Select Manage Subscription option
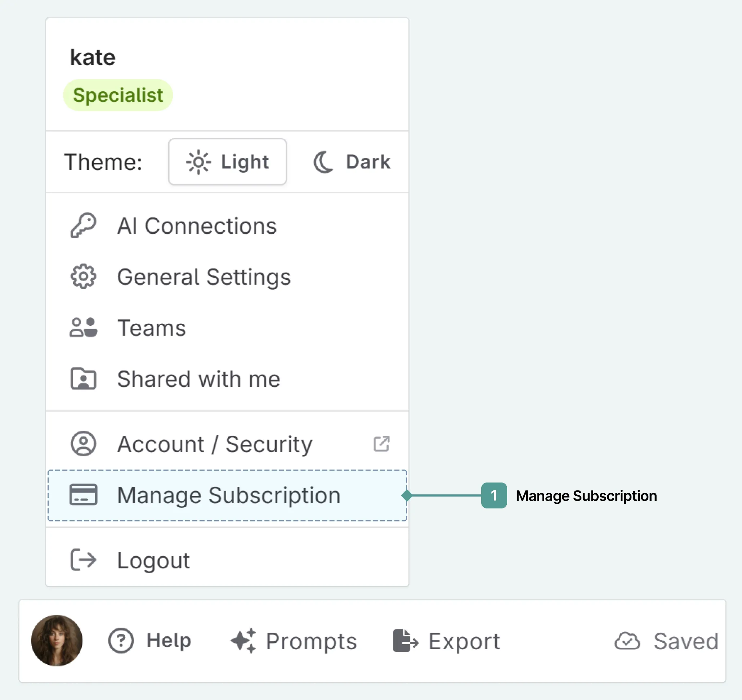The width and height of the screenshot is (742, 700). (x=227, y=495)
